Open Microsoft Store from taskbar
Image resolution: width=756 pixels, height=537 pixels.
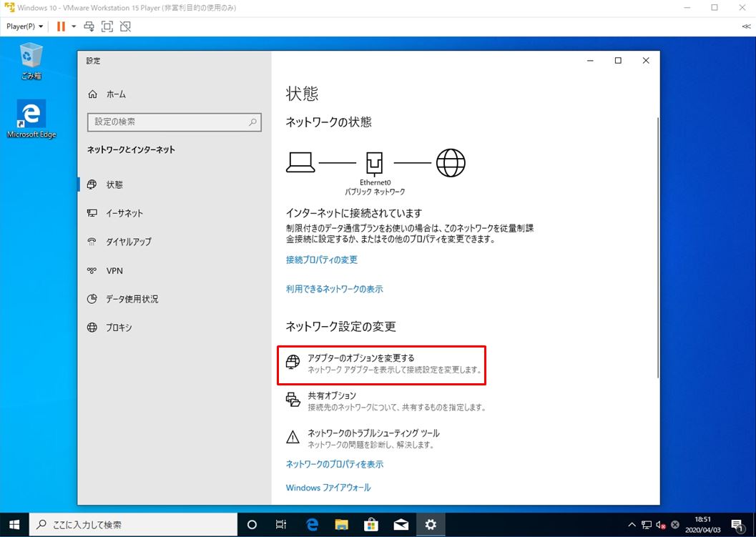[x=370, y=524]
